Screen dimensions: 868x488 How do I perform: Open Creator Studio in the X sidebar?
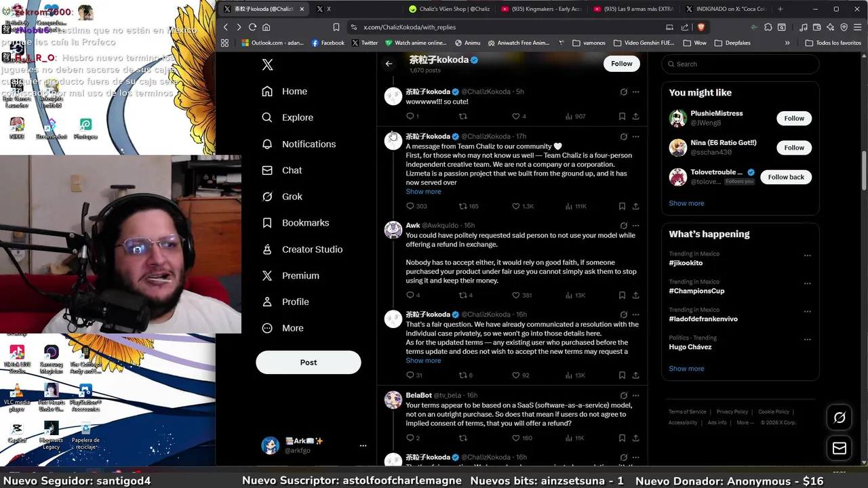point(302,249)
